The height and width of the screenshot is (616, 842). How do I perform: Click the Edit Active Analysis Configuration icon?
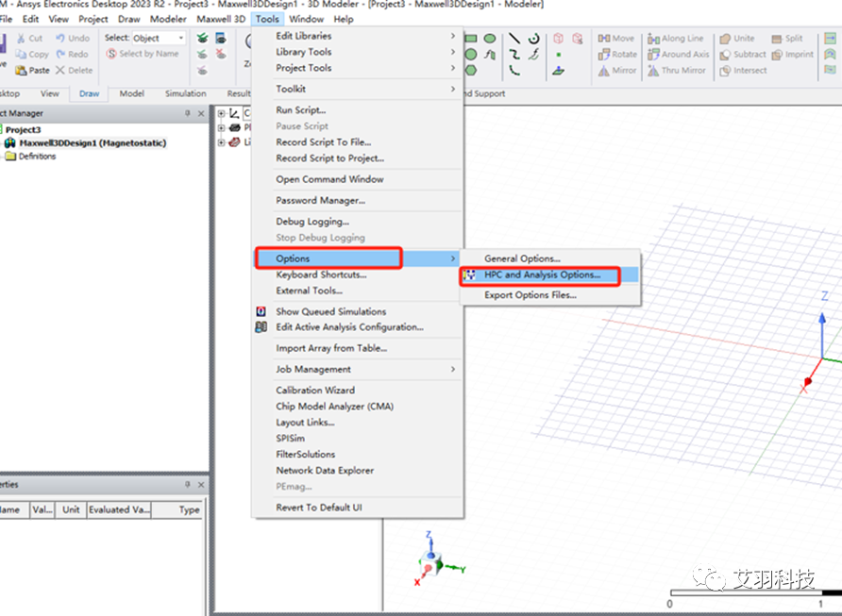pyautogui.click(x=261, y=326)
